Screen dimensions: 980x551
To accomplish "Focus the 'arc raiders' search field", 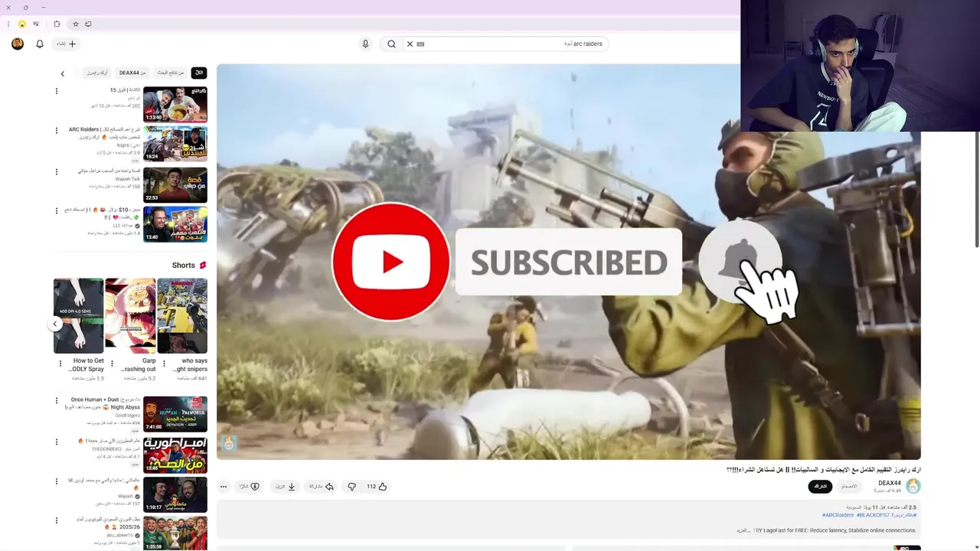I will pos(505,44).
